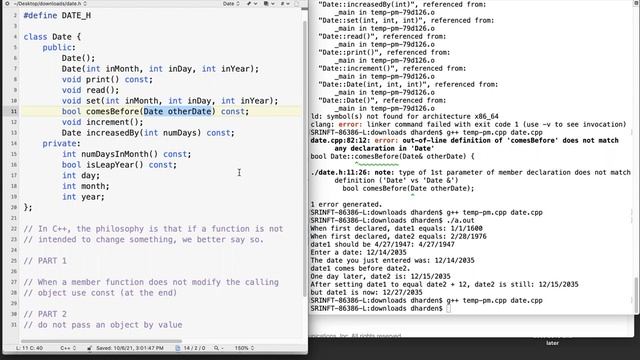Open the date.h file path popup

pos(50,4)
